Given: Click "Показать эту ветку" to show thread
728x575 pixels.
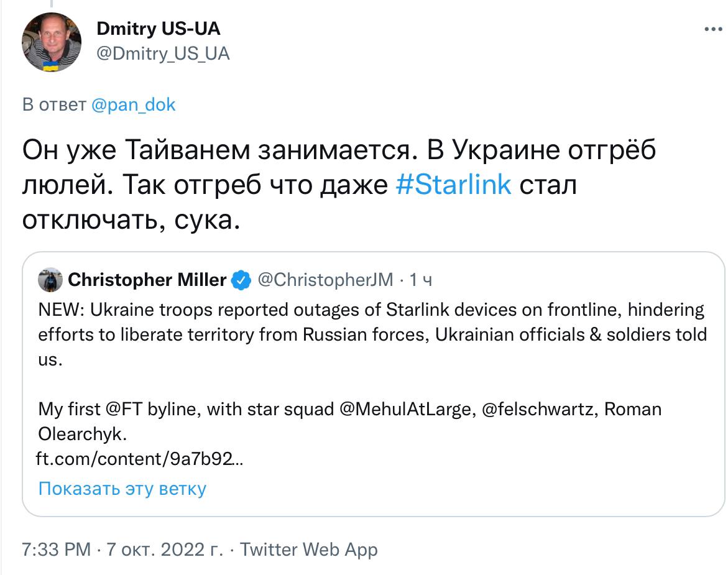Looking at the screenshot, I should [x=122, y=489].
